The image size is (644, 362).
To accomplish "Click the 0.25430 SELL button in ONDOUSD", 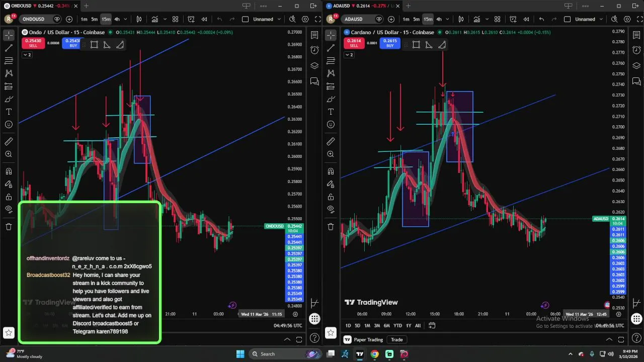I will [33, 43].
